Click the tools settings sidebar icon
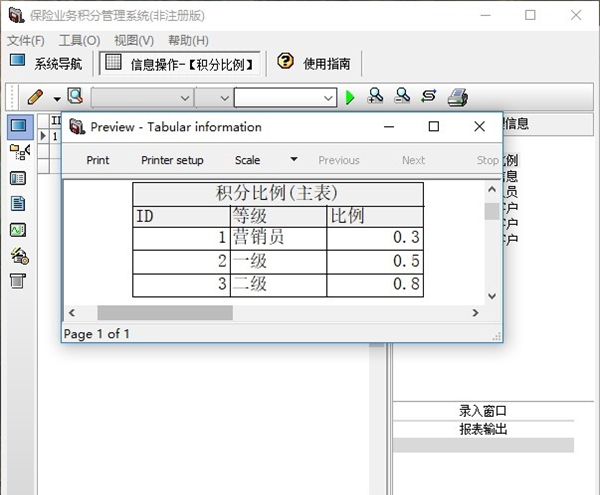The height and width of the screenshot is (495, 600). pos(20,256)
